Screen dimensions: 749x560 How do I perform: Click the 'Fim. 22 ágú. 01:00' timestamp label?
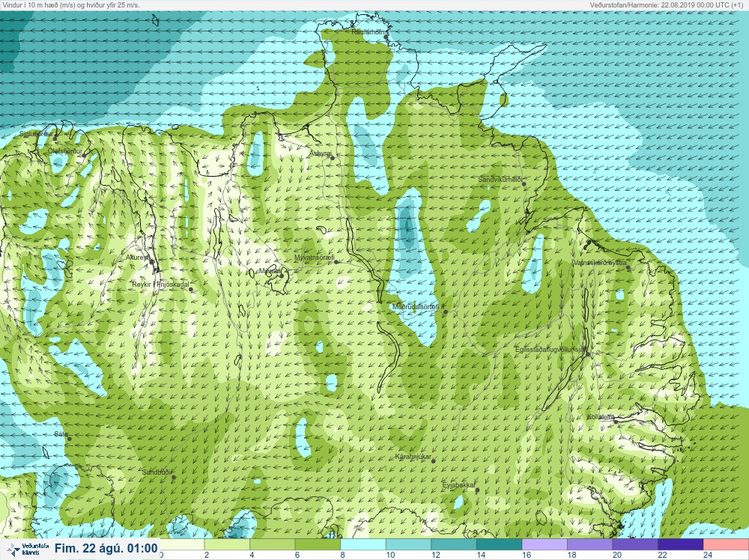(x=106, y=549)
